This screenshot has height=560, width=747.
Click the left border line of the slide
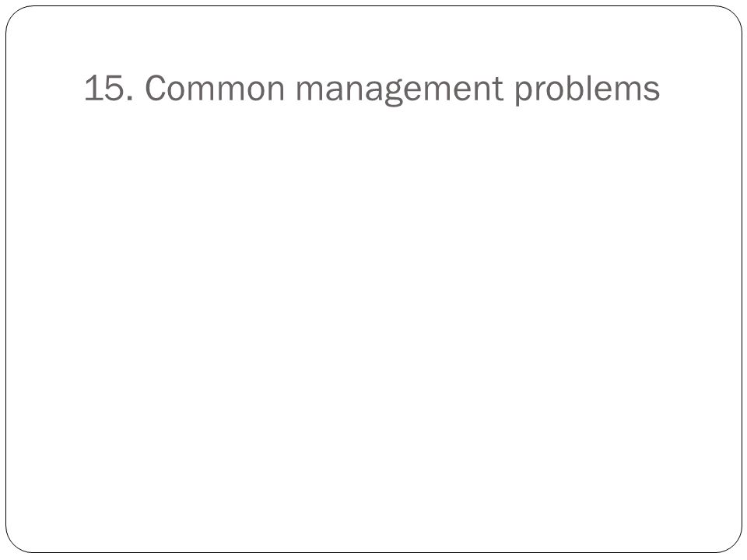(x=5, y=280)
